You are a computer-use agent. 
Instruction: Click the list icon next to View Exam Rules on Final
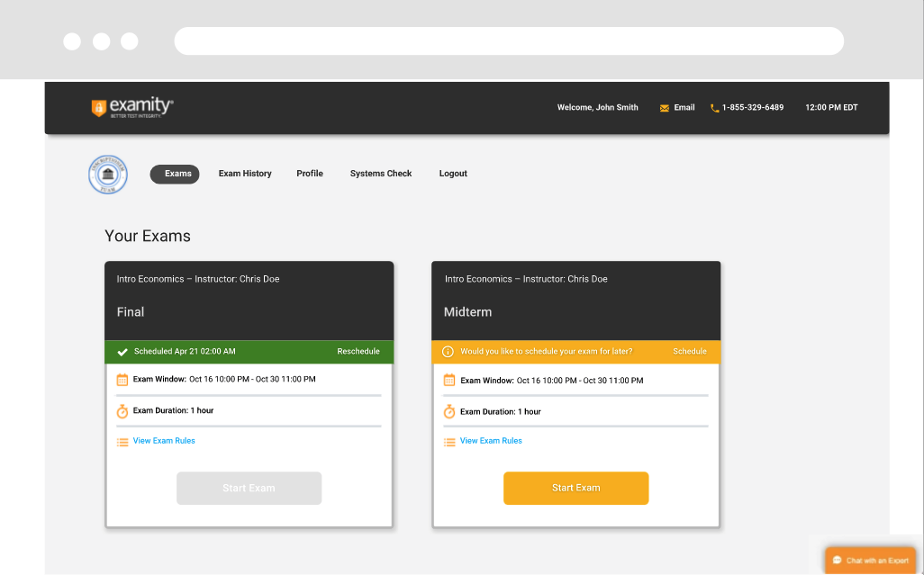click(x=122, y=442)
